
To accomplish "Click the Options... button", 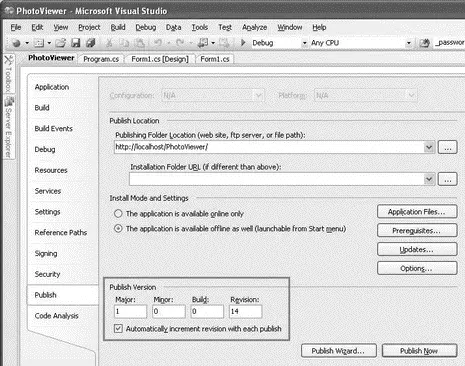I will click(x=417, y=268).
